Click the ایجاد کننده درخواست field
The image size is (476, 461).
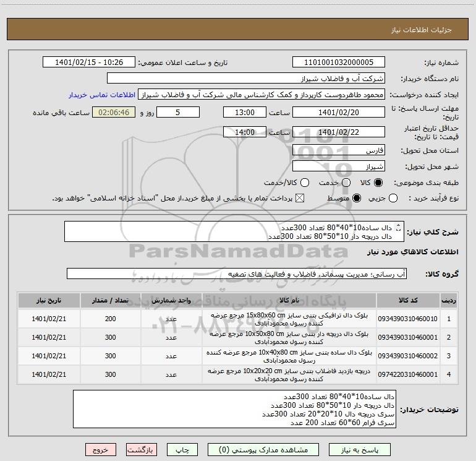pos(261,94)
